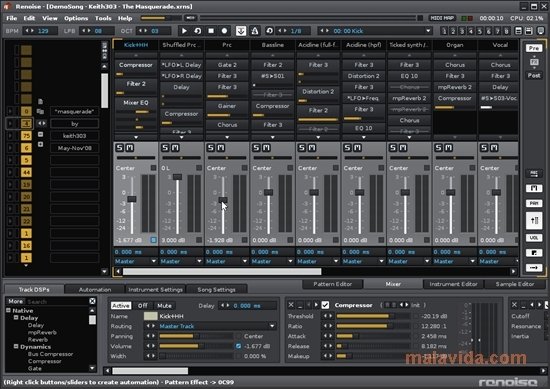Clear the DSP search box icon
550x389 pixels.
click(x=92, y=301)
